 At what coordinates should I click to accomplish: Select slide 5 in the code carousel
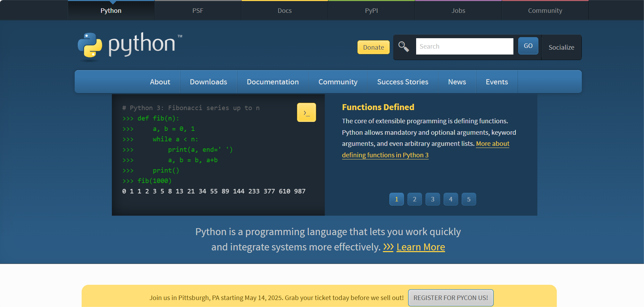click(469, 199)
